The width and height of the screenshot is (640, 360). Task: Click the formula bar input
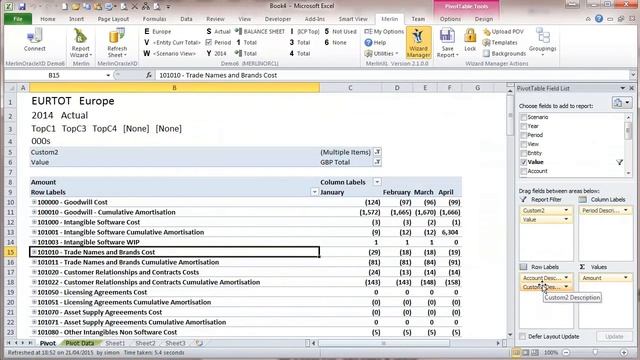pos(392,75)
